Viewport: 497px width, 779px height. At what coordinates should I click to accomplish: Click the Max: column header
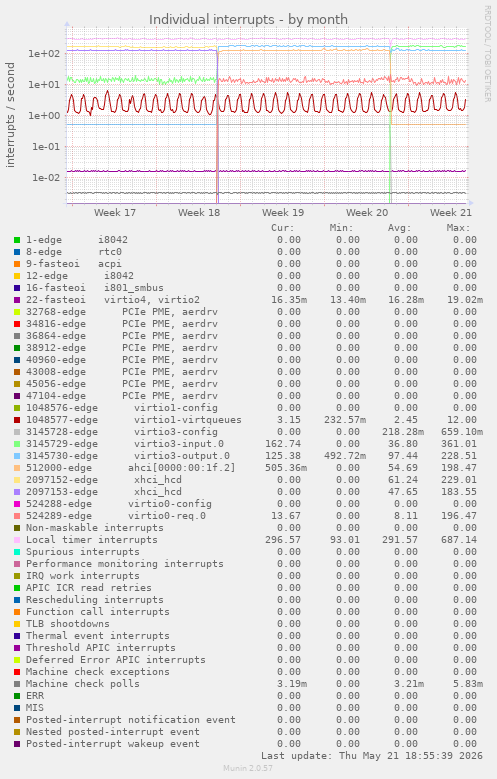point(458,228)
